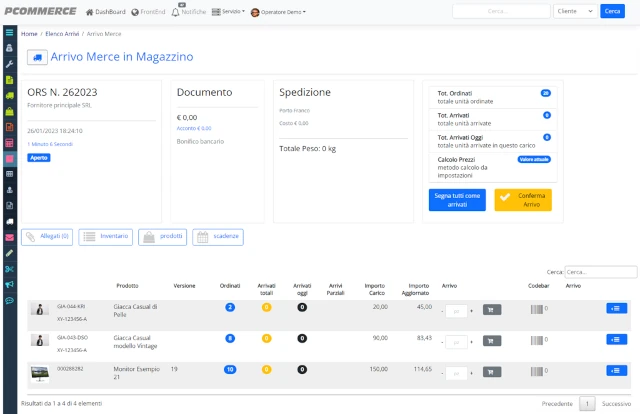Click the Monitor Esempio product thumbnail
Screen dimensions: 640x414
(40, 373)
